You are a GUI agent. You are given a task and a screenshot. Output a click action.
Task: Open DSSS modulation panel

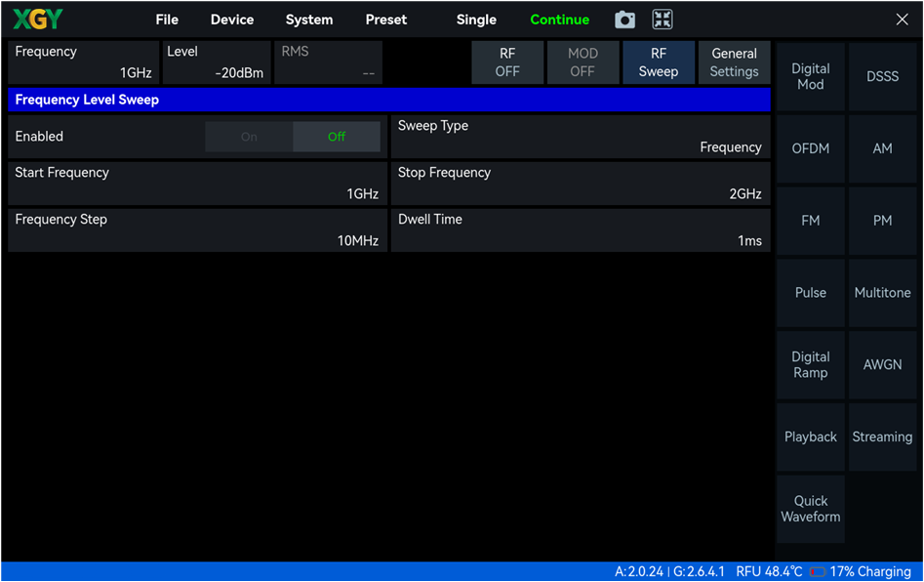882,77
